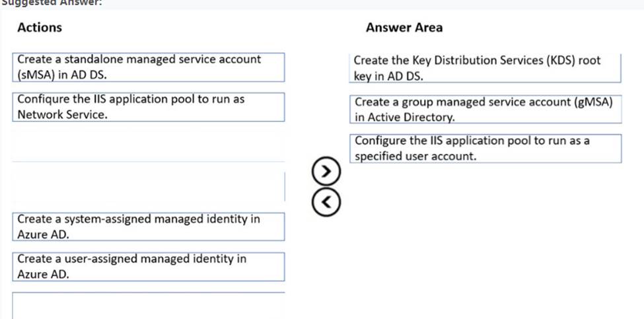Click the move left arrow button

[326, 202]
